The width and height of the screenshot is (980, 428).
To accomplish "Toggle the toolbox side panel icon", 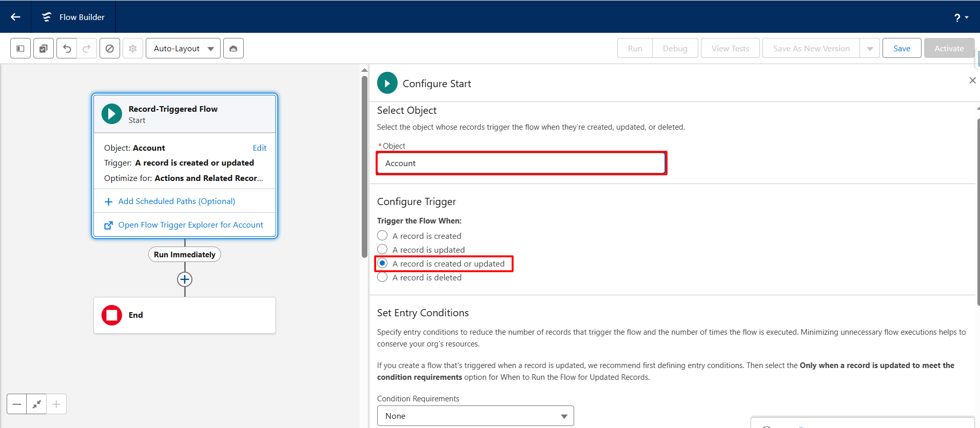I will (21, 48).
